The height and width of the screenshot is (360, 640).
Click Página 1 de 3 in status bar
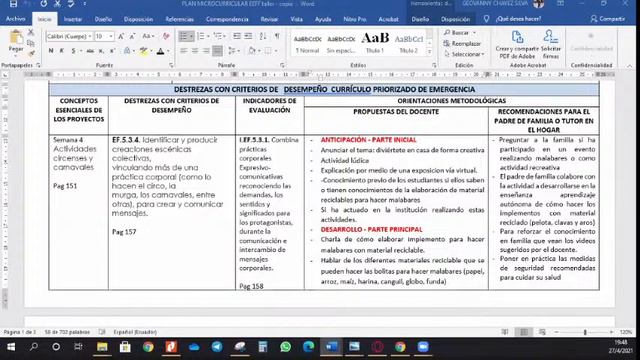tap(20, 332)
